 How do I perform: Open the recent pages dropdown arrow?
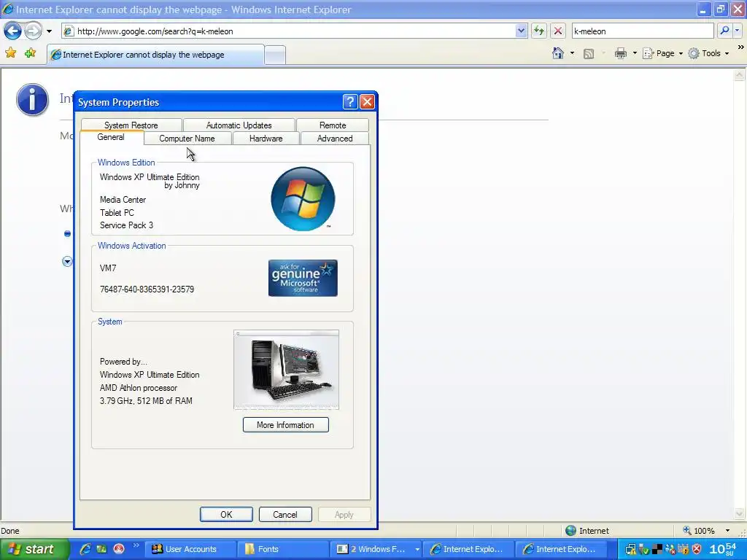pyautogui.click(x=49, y=31)
